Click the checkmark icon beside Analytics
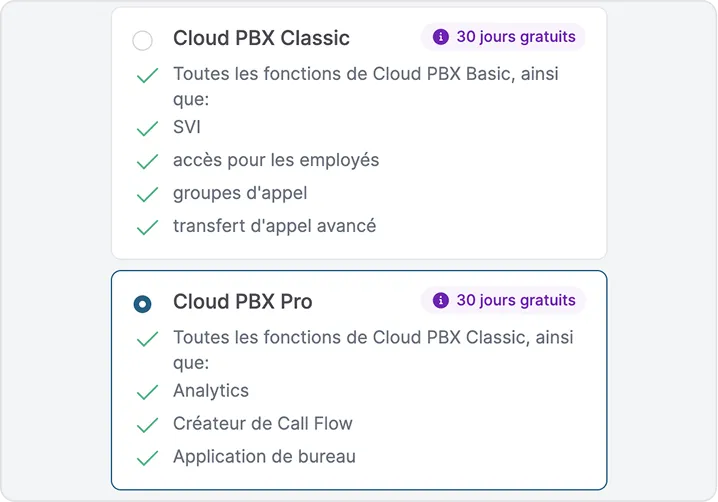Image resolution: width=718 pixels, height=502 pixels. [x=147, y=392]
